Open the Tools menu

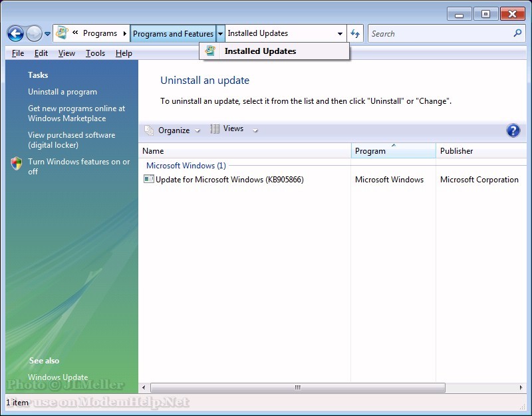pos(95,53)
